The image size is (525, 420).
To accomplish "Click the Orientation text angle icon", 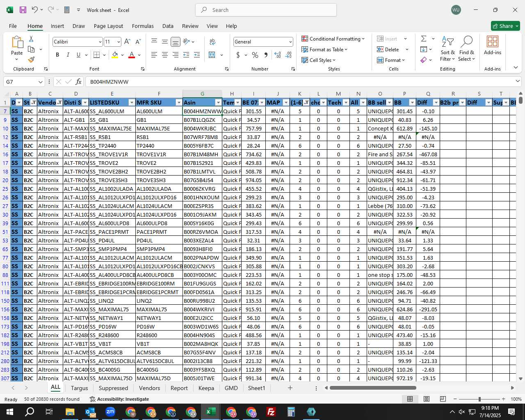I will 186,41.
